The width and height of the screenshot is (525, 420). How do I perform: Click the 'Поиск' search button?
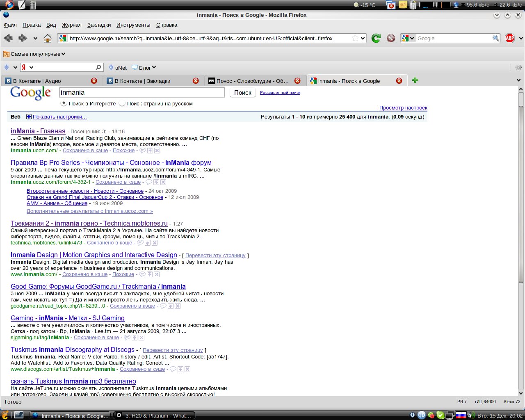click(x=243, y=93)
